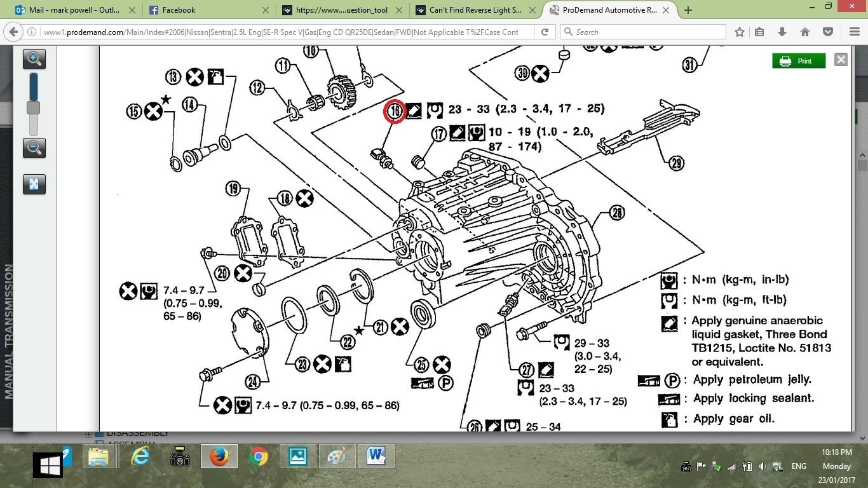
Task: Expand the DISASSEMBLY tree item
Action: coord(88,434)
